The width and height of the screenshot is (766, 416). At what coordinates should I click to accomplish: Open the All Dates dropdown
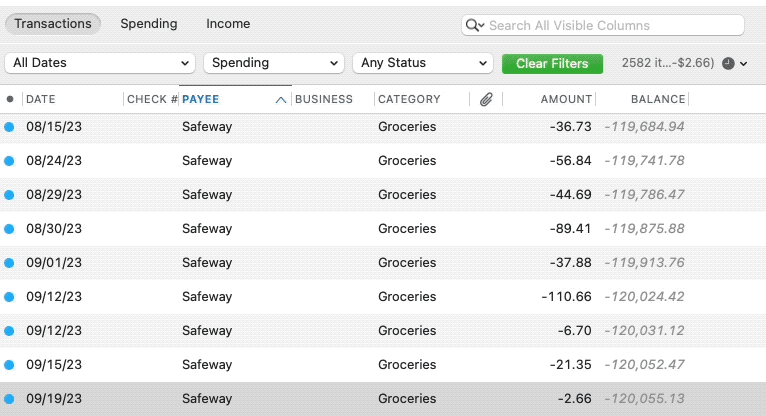(100, 63)
